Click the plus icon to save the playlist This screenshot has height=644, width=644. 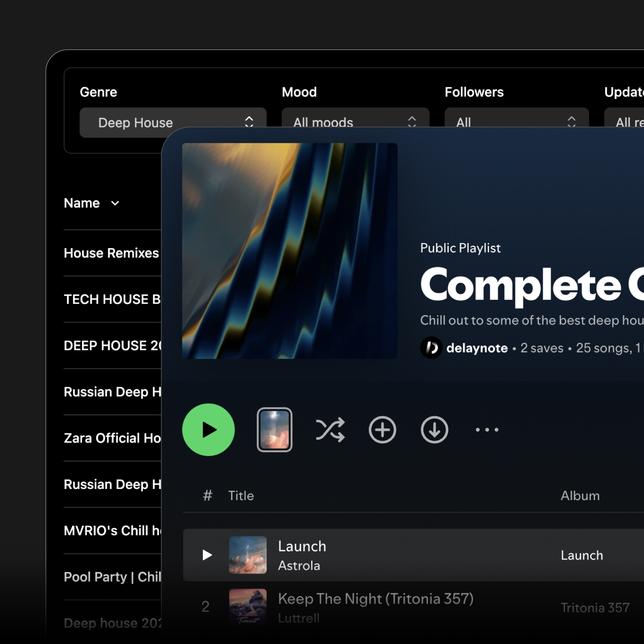382,429
